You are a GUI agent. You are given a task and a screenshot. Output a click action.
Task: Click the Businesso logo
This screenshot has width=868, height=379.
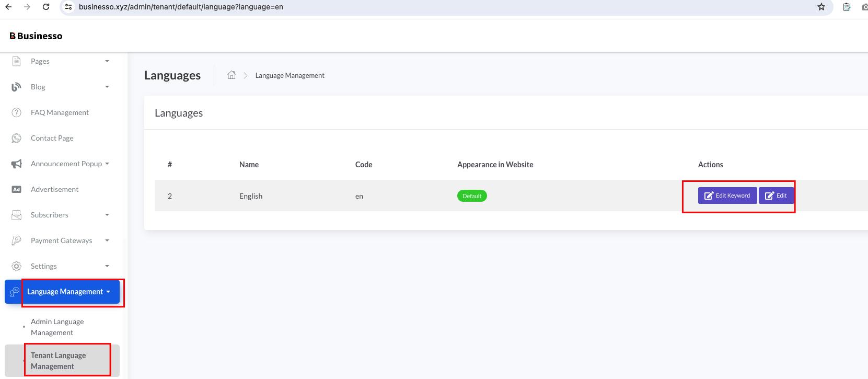click(x=36, y=36)
